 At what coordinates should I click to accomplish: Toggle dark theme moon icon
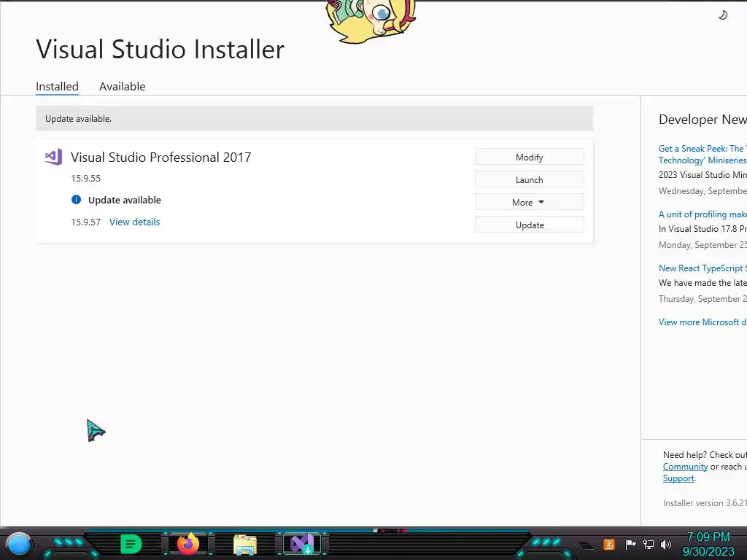click(x=723, y=15)
